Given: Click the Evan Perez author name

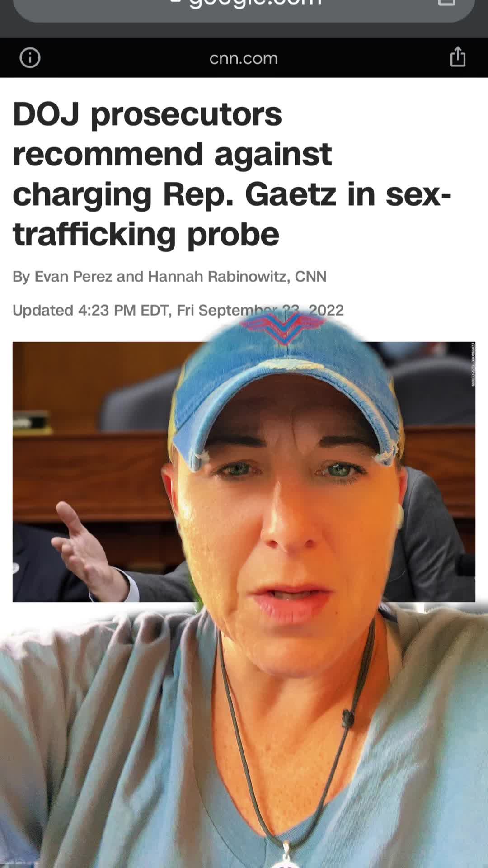Looking at the screenshot, I should (x=73, y=277).
